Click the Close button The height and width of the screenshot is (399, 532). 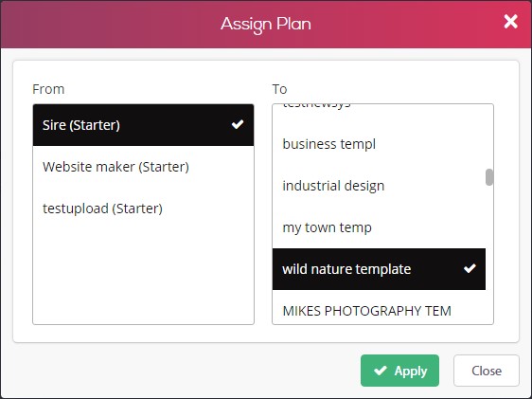[487, 371]
